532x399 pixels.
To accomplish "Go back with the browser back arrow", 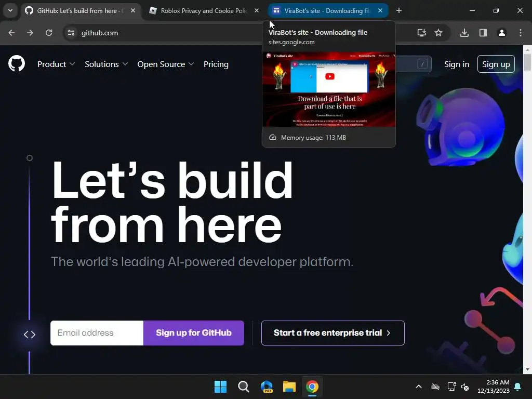I will click(x=11, y=33).
